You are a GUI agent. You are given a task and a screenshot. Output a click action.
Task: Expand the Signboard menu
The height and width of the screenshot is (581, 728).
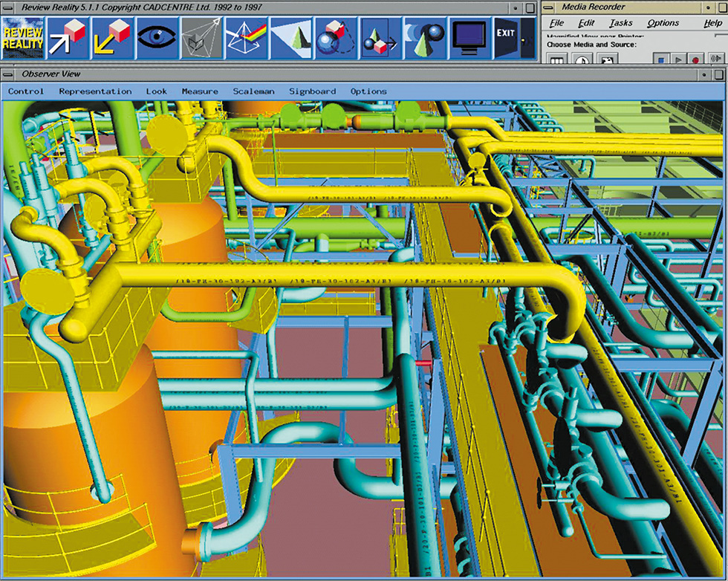(312, 91)
